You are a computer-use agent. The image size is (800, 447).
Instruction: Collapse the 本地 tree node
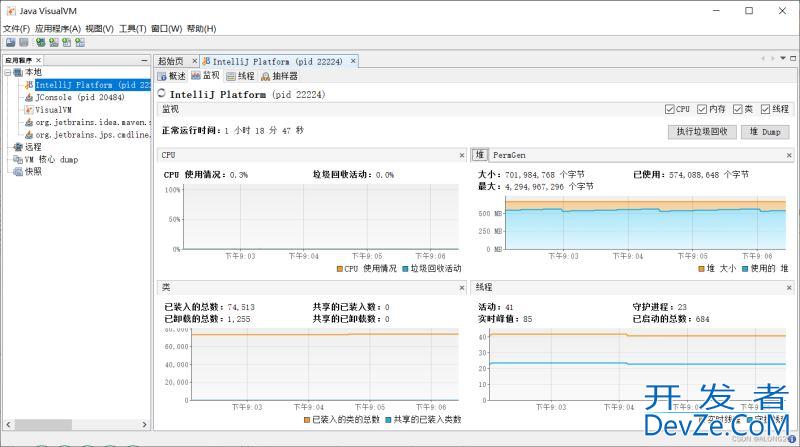point(8,73)
